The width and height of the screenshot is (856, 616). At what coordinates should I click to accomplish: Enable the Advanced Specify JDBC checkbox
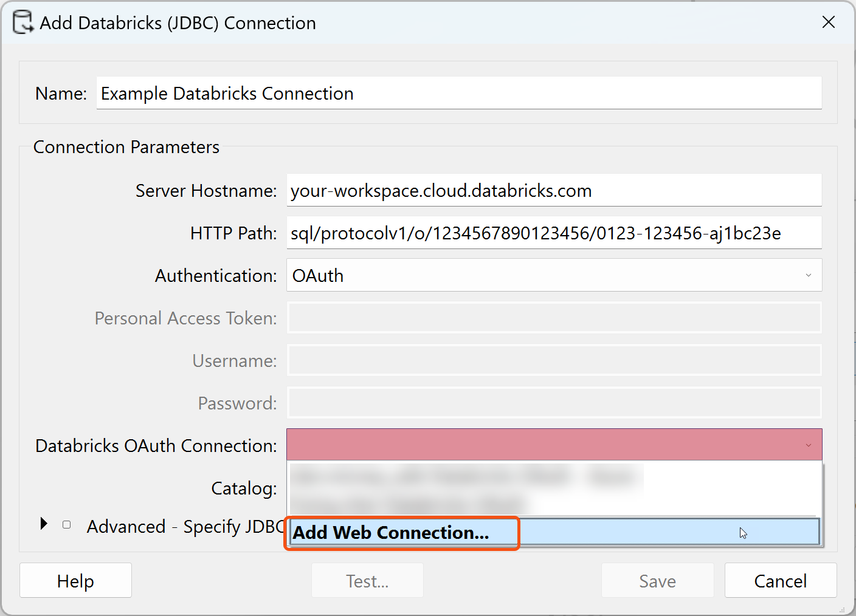click(66, 524)
